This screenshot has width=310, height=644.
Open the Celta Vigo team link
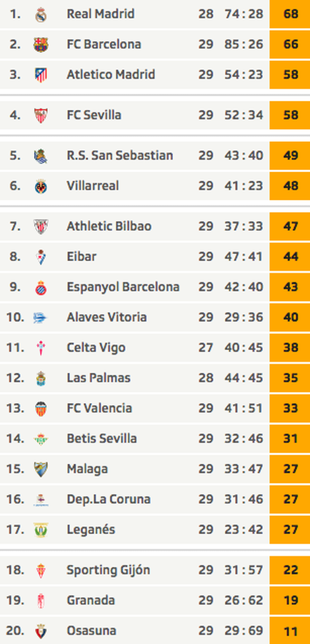(96, 348)
